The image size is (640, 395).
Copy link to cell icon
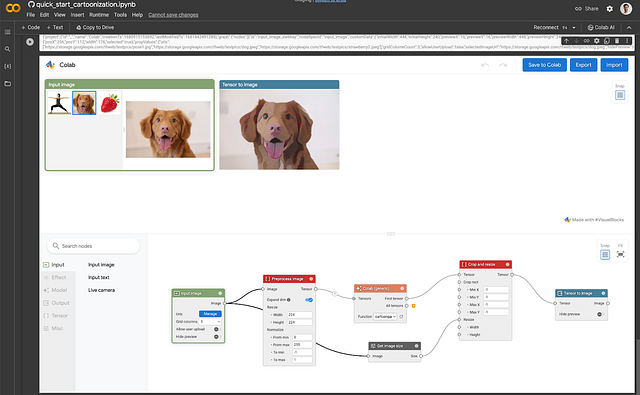coord(587,41)
